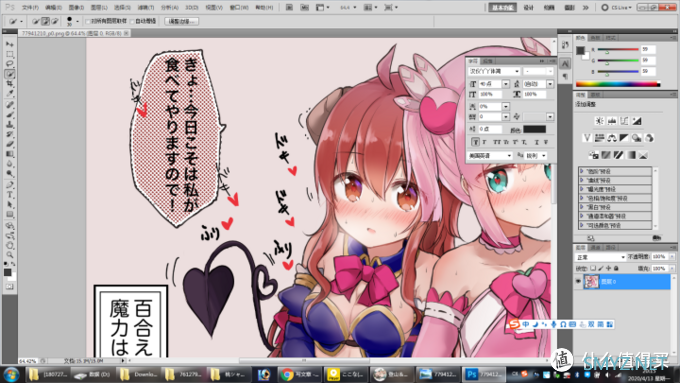This screenshot has height=383, width=680.
Task: Select the Spot Healing Brush tool
Action: (x=10, y=105)
